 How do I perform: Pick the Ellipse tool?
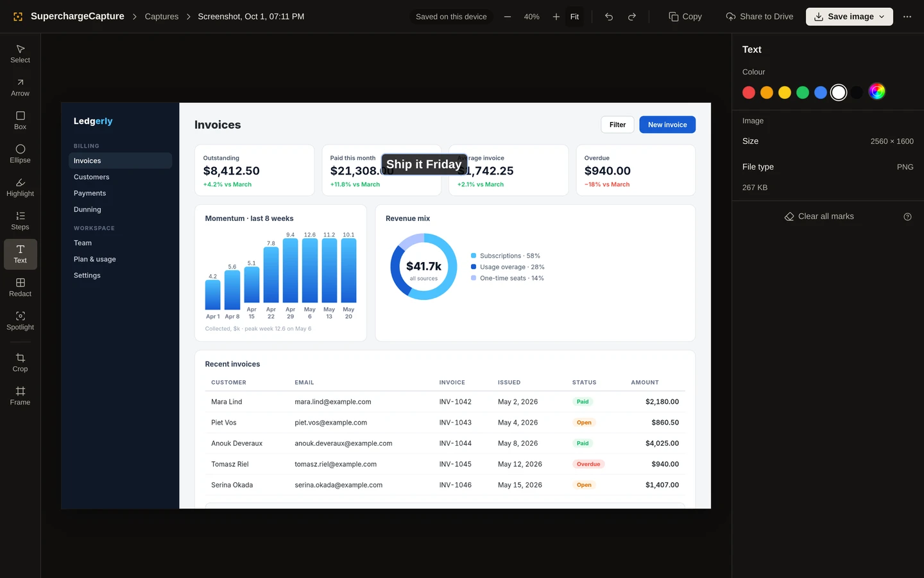[20, 154]
